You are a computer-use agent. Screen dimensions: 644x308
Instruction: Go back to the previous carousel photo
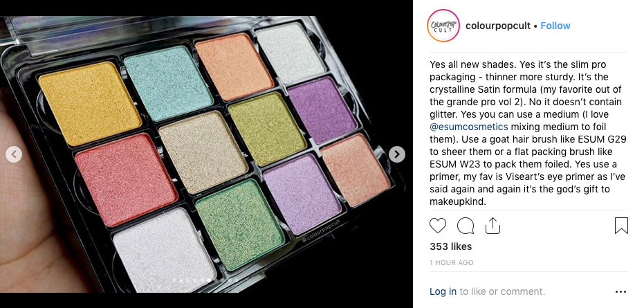tap(14, 154)
